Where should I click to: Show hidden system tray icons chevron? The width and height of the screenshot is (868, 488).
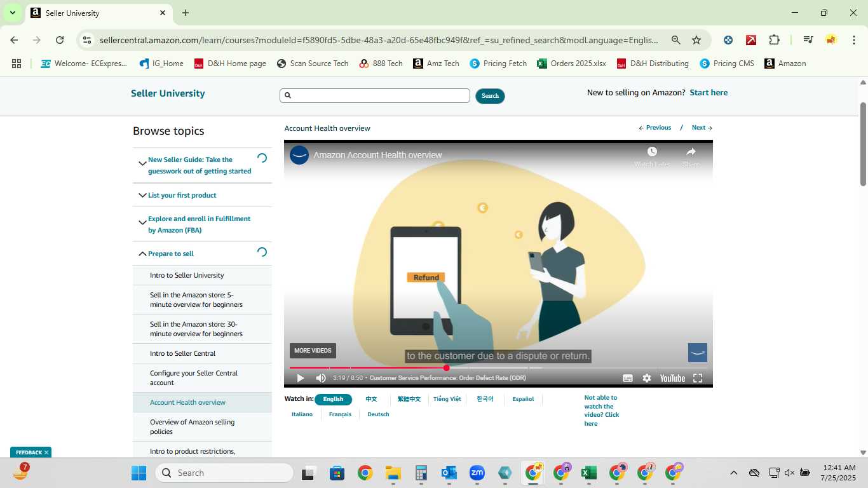[x=733, y=473]
